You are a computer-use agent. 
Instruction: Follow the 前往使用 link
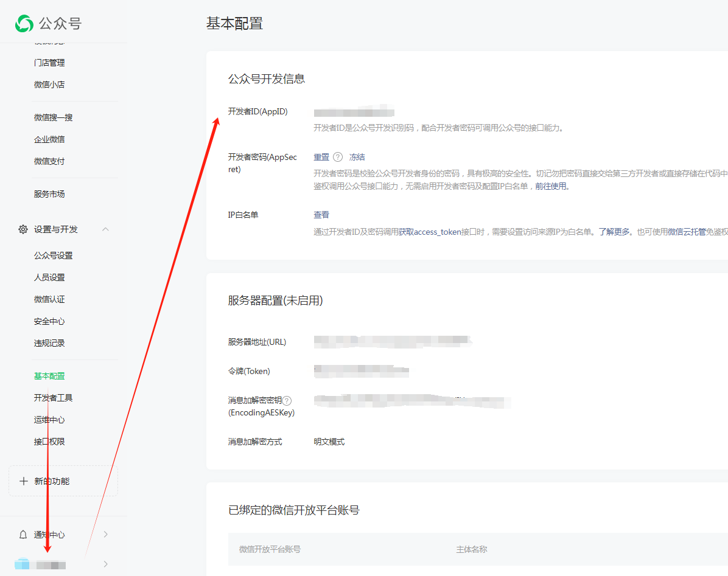[551, 186]
